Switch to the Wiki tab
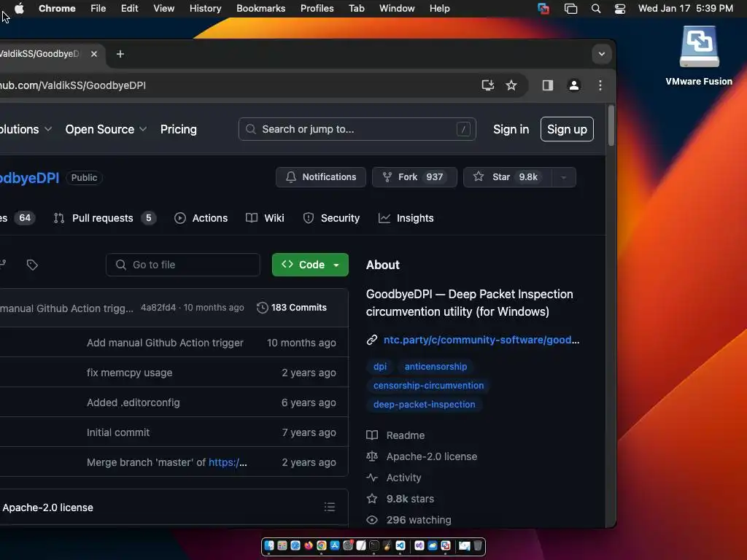Screen dimensions: 747x560 tap(265, 218)
